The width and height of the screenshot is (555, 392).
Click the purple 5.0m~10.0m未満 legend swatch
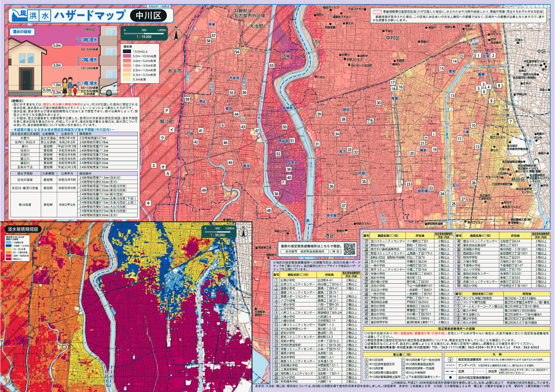[127, 56]
